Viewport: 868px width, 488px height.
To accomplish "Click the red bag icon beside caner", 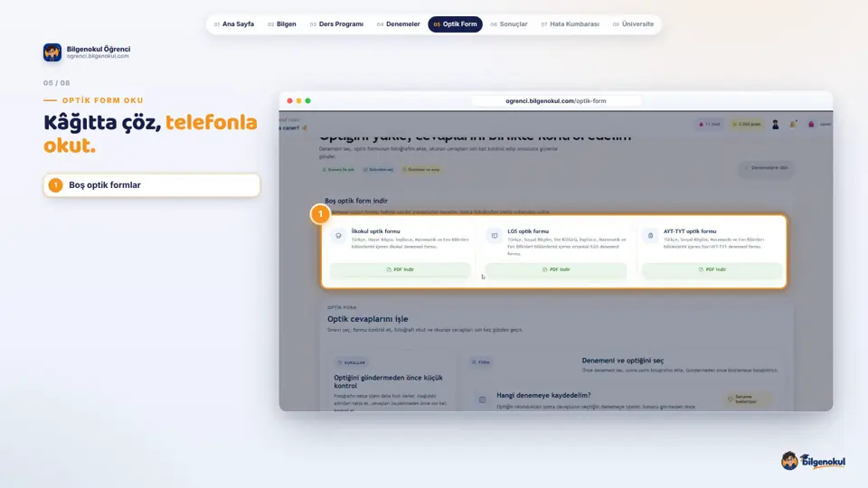I will point(811,125).
